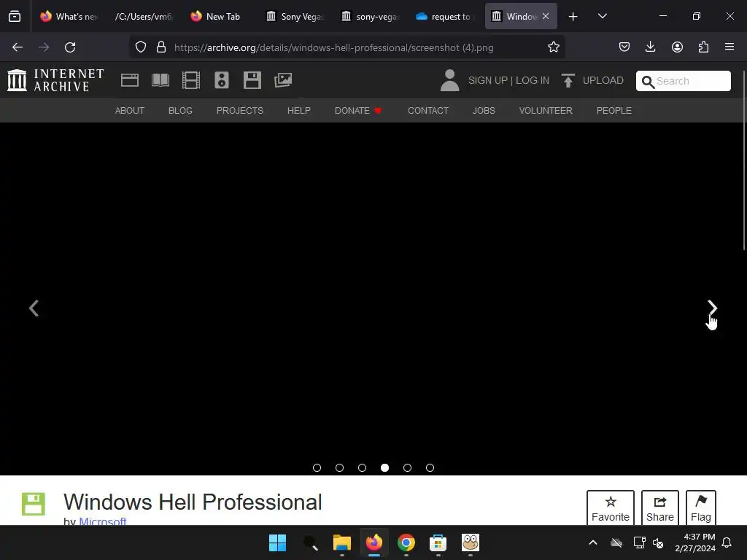Click the site security padlock icon
The width and height of the screenshot is (747, 560).
pos(161,47)
